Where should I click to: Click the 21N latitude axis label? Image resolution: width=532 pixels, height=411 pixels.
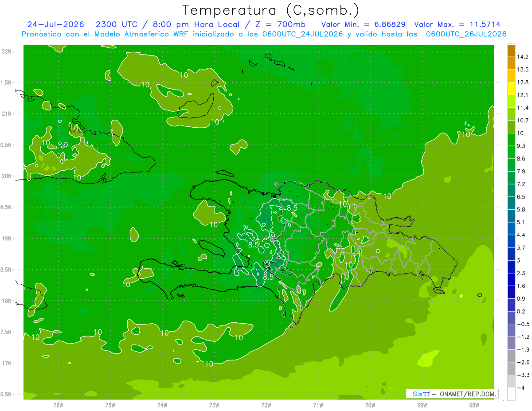pyautogui.click(x=6, y=114)
